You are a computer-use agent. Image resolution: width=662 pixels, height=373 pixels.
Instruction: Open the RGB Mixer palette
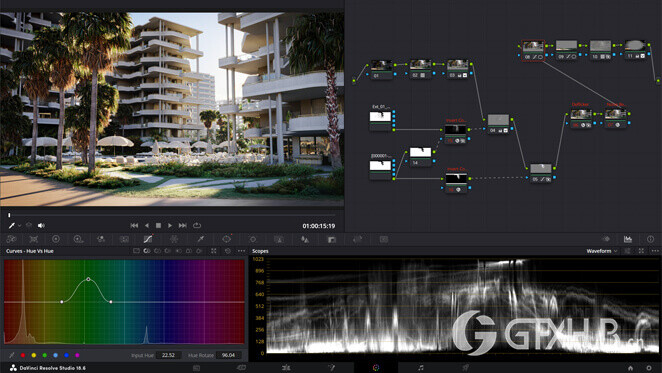tap(101, 239)
